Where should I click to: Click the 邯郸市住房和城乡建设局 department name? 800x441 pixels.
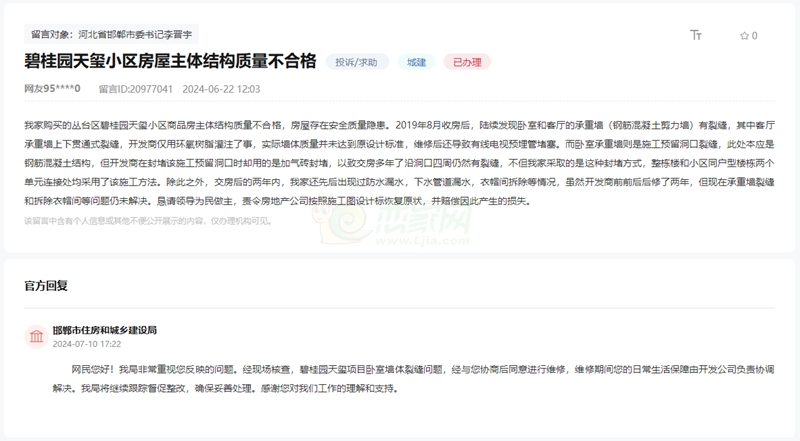point(105,330)
